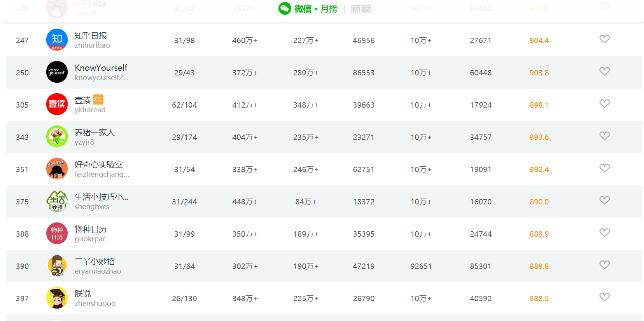Click the 朕说 emperor cartoon avatar
644x321 pixels.
click(x=57, y=298)
